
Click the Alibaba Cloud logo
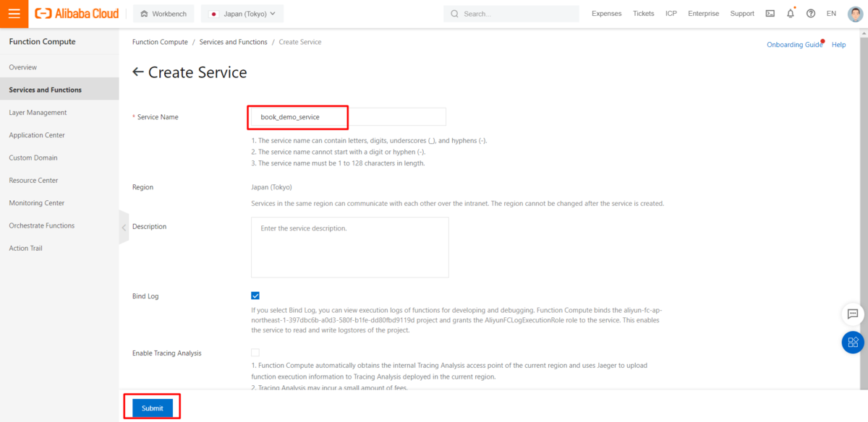click(77, 14)
